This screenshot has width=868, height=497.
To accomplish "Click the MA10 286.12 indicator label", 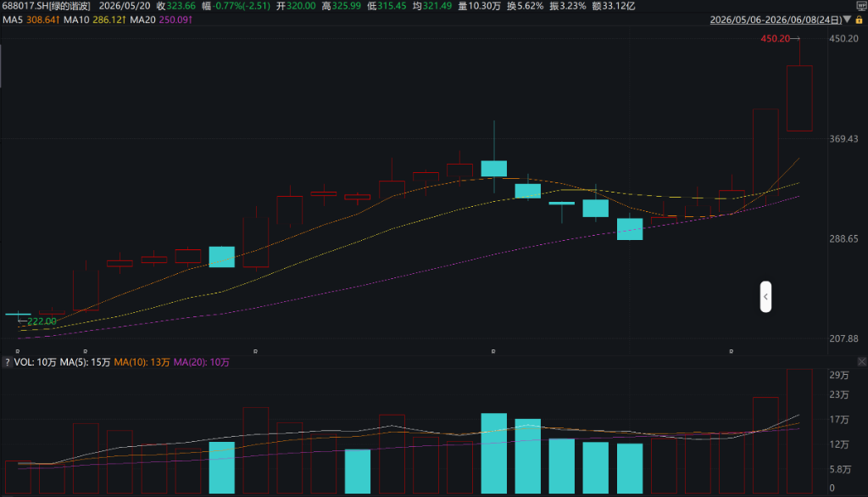I will 95,20.
